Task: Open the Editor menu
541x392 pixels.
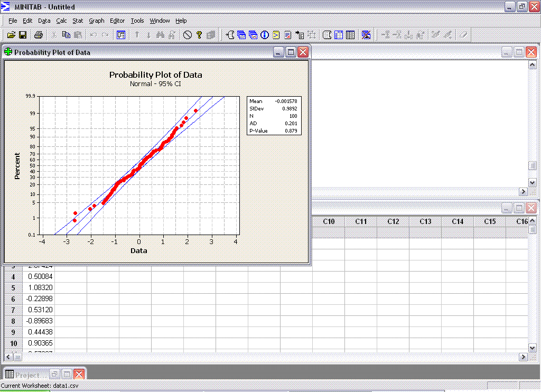Action: pyautogui.click(x=117, y=21)
